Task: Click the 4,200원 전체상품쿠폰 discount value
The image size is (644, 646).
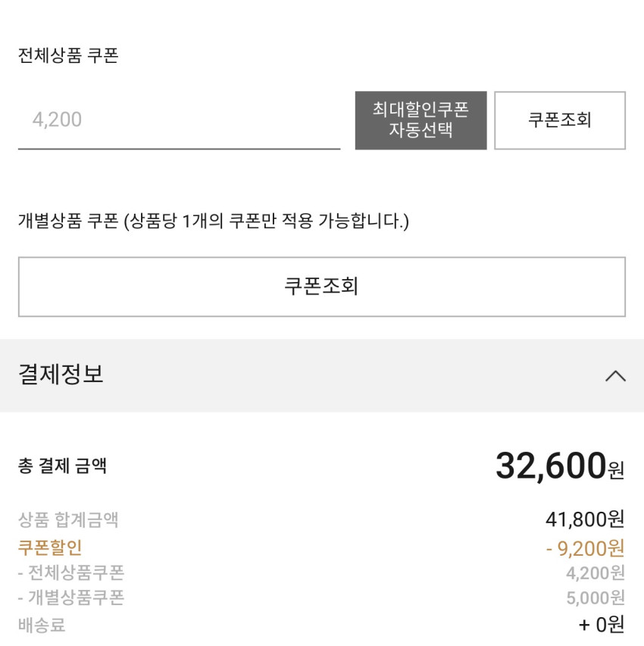Action: [x=595, y=572]
